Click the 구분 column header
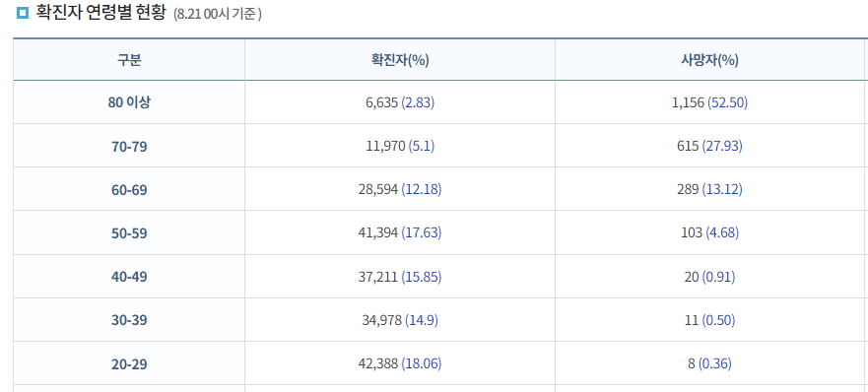Viewport: 868px width, 392px height. pyautogui.click(x=129, y=60)
